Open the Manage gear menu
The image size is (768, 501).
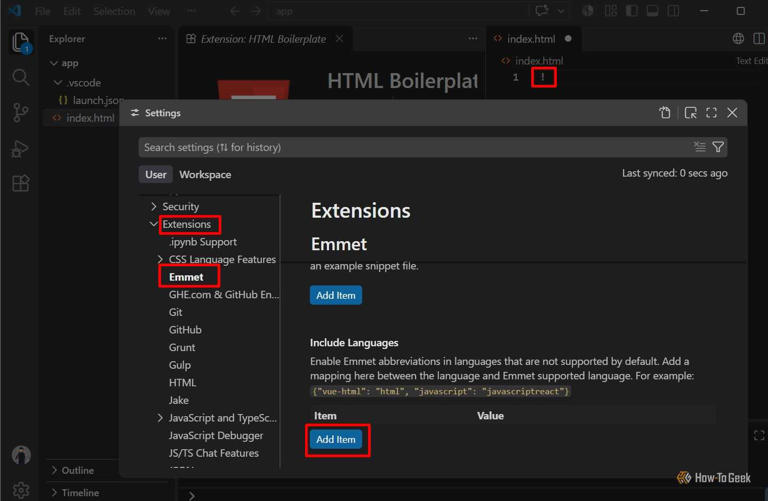point(21,489)
